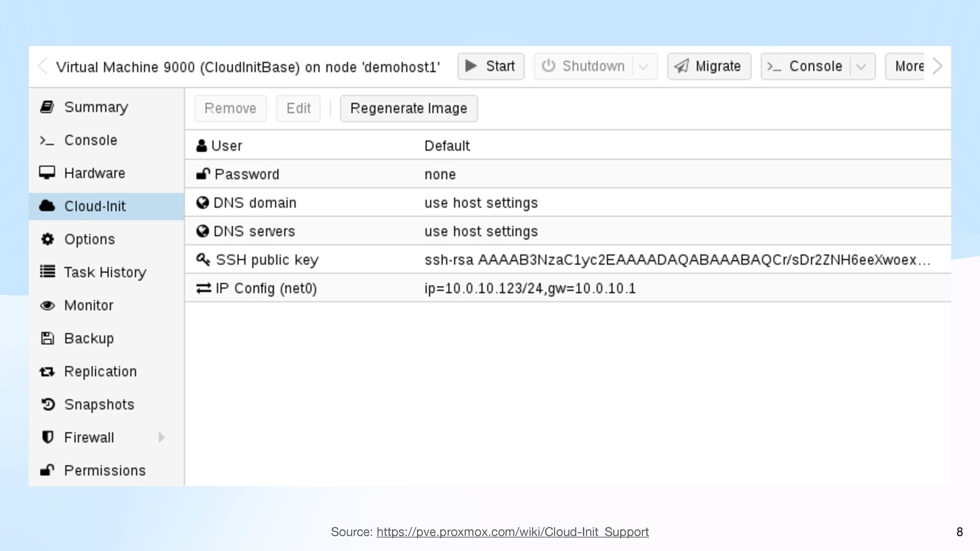Open the Proxmox Cloud-Init Support wiki link
The height and width of the screenshot is (551, 980).
512,532
